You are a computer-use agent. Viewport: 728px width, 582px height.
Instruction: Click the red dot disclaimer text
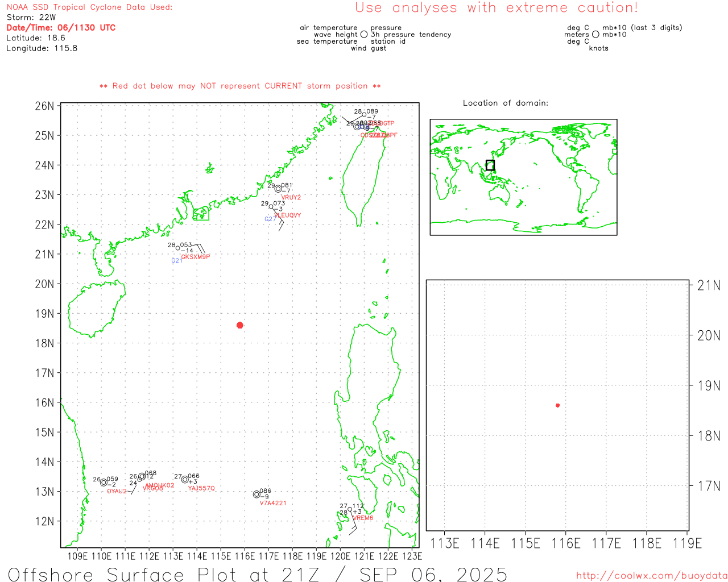[240, 86]
